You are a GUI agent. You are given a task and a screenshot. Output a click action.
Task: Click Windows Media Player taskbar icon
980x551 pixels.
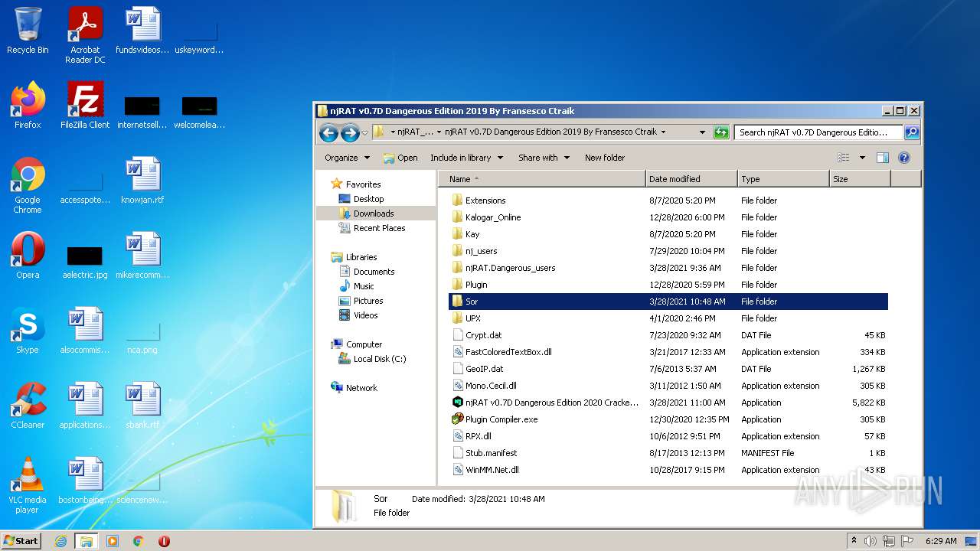(x=113, y=541)
